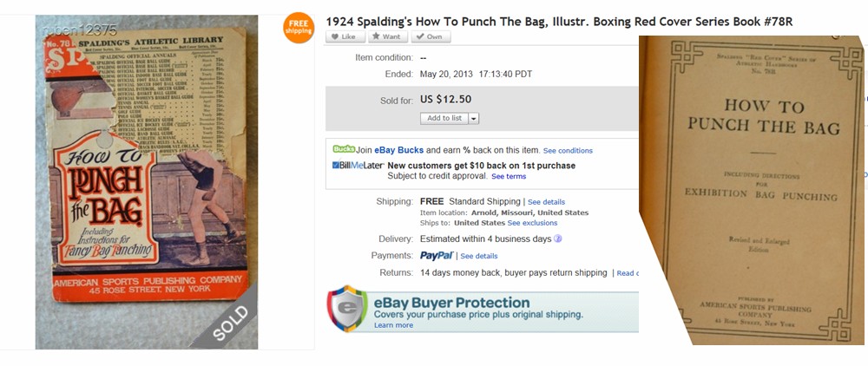Mark item as Own with checkmark
The image size is (868, 366).
(x=430, y=36)
